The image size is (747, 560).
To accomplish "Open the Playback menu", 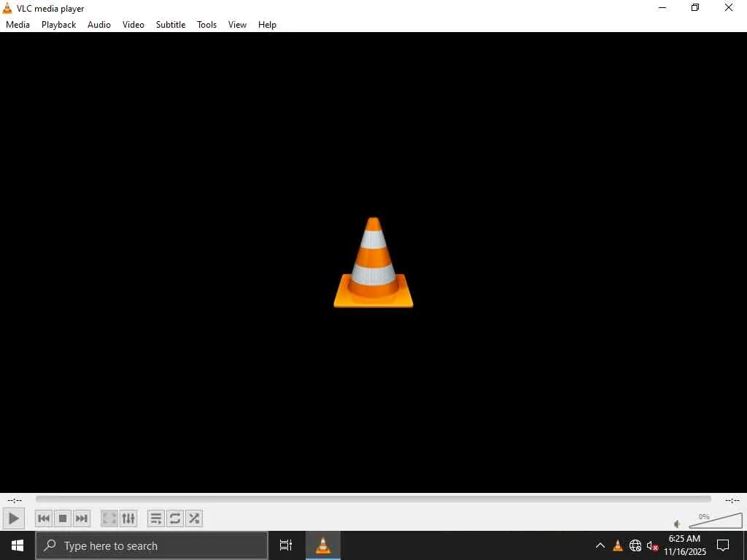I will coord(58,25).
